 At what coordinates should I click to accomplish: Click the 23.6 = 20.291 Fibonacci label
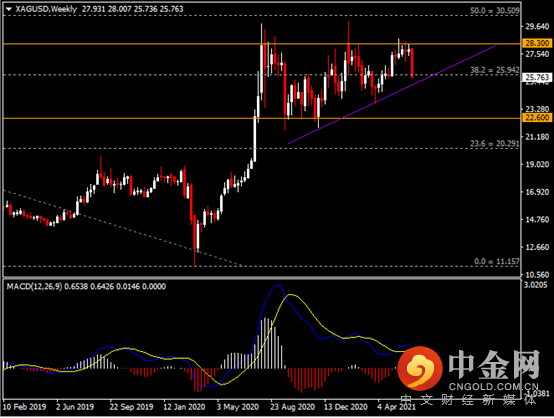495,143
